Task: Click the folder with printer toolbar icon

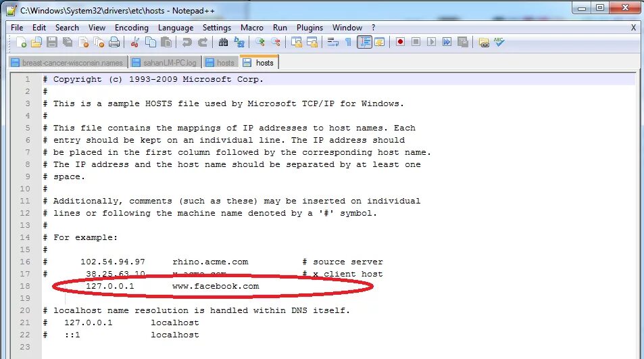Action: tap(484, 42)
